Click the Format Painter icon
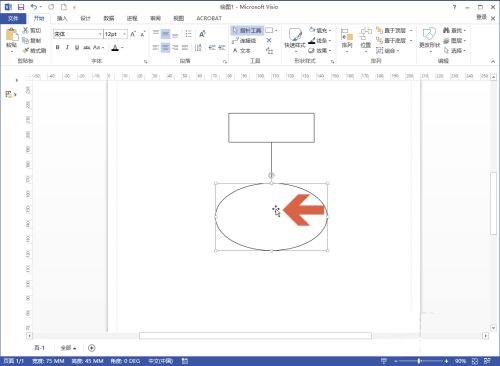This screenshot has width=500, height=366. [34, 50]
